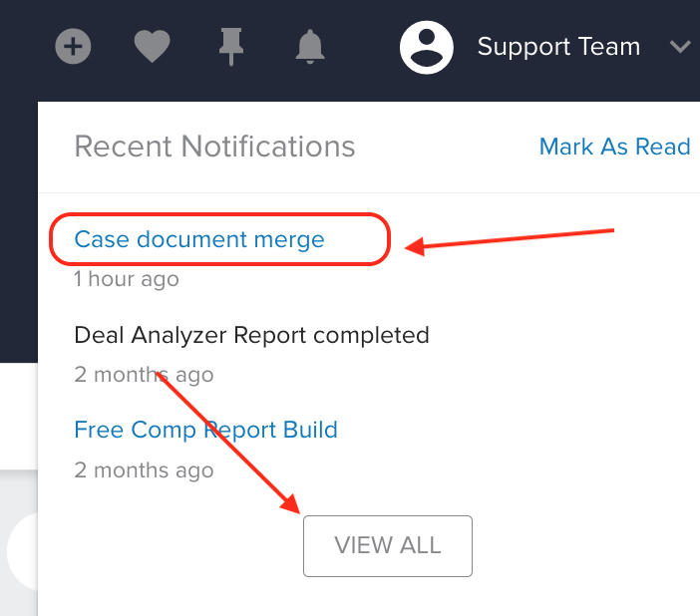Click empty space right of Free Comp Report Build
The image size is (700, 616).
(x=514, y=430)
